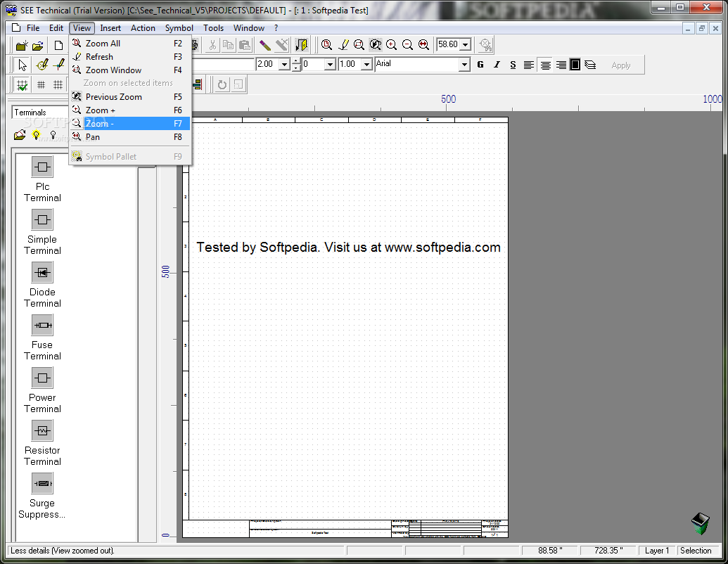Click the Layer 1 status bar field
Image resolution: width=728 pixels, height=564 pixels.
coord(656,551)
